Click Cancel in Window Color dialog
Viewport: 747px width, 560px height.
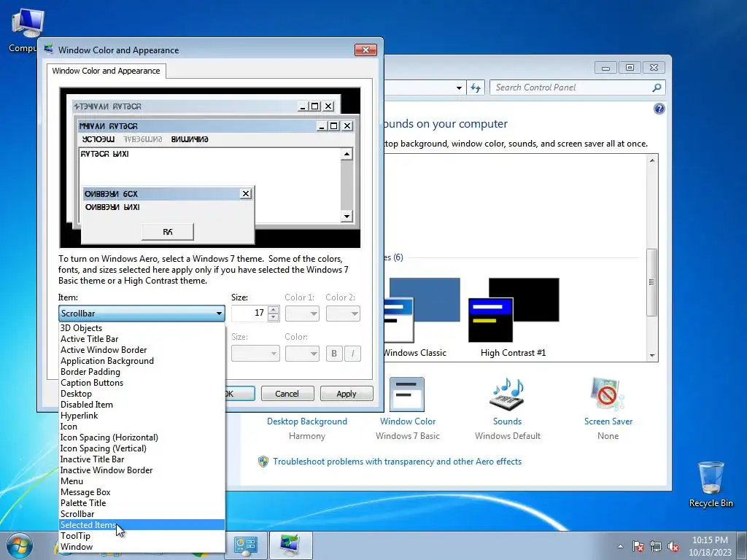tap(287, 394)
